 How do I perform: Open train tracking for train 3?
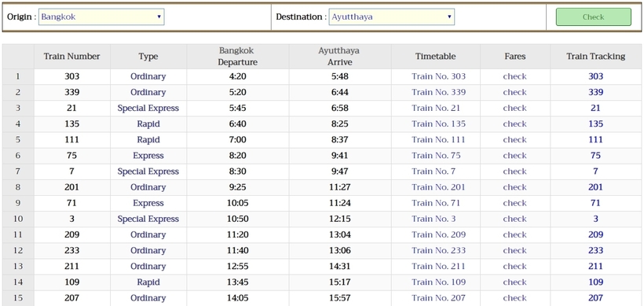(x=595, y=219)
